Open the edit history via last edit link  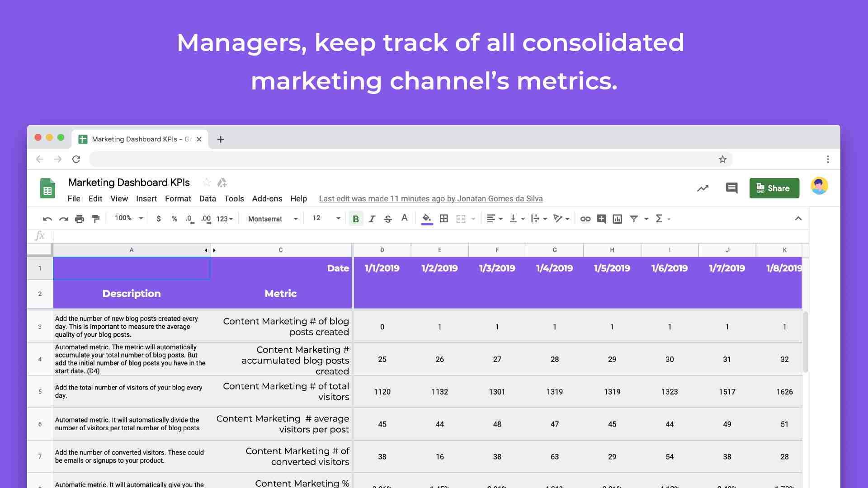click(430, 198)
